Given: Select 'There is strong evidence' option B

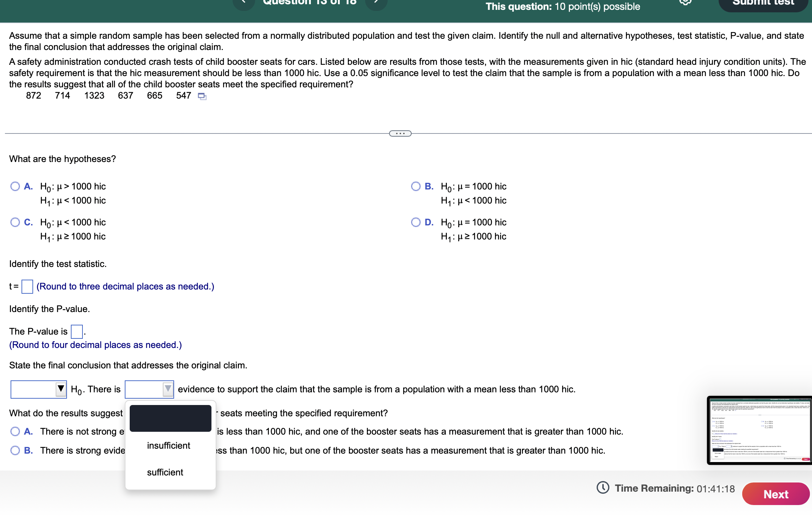Looking at the screenshot, I should [15, 450].
